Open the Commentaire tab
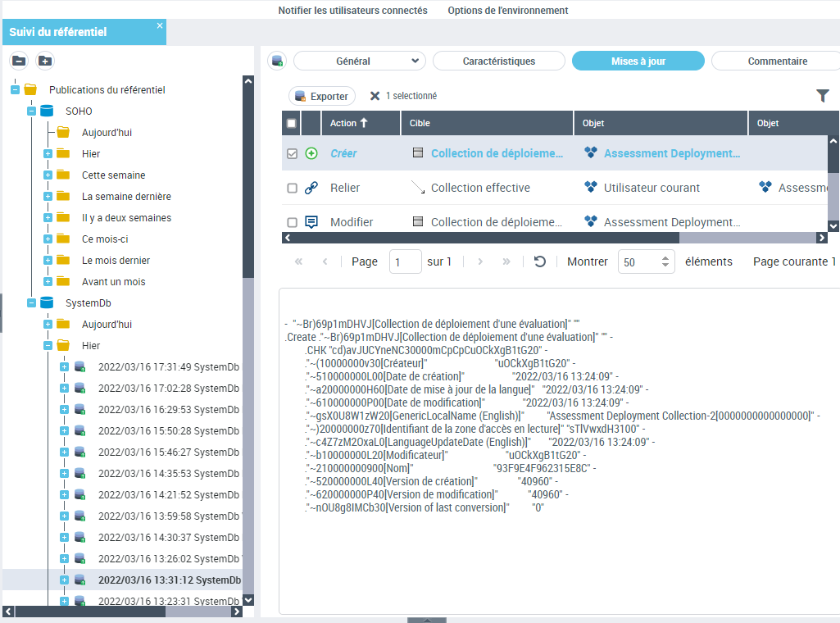Image resolution: width=840 pixels, height=623 pixels. point(777,61)
